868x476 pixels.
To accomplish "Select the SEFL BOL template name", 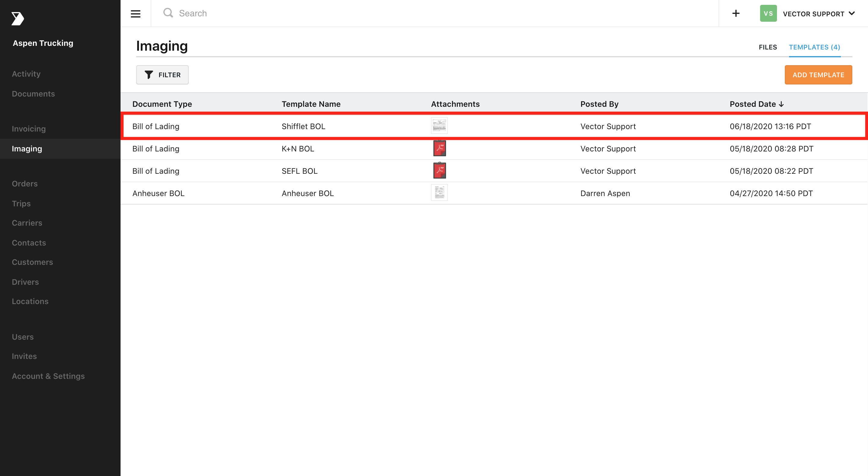I will coord(300,171).
